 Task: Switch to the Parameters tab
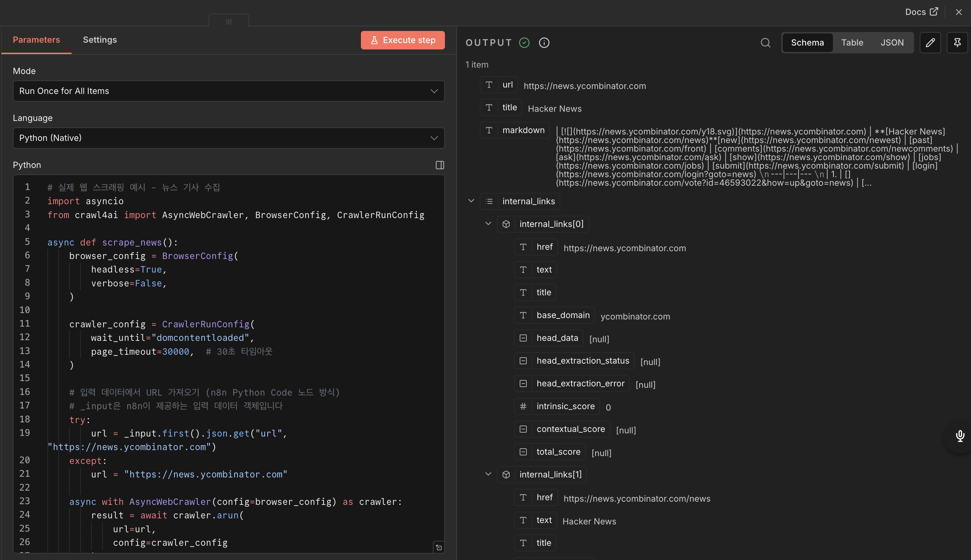(x=37, y=39)
